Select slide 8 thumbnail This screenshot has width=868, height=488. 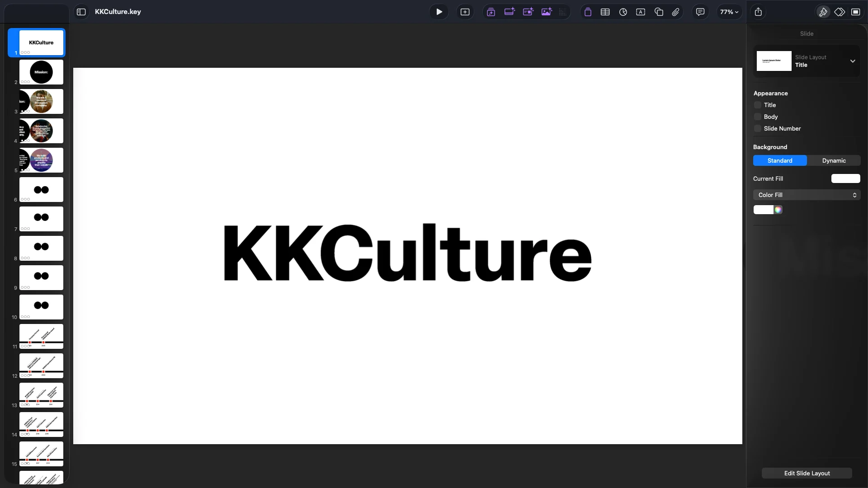(41, 249)
